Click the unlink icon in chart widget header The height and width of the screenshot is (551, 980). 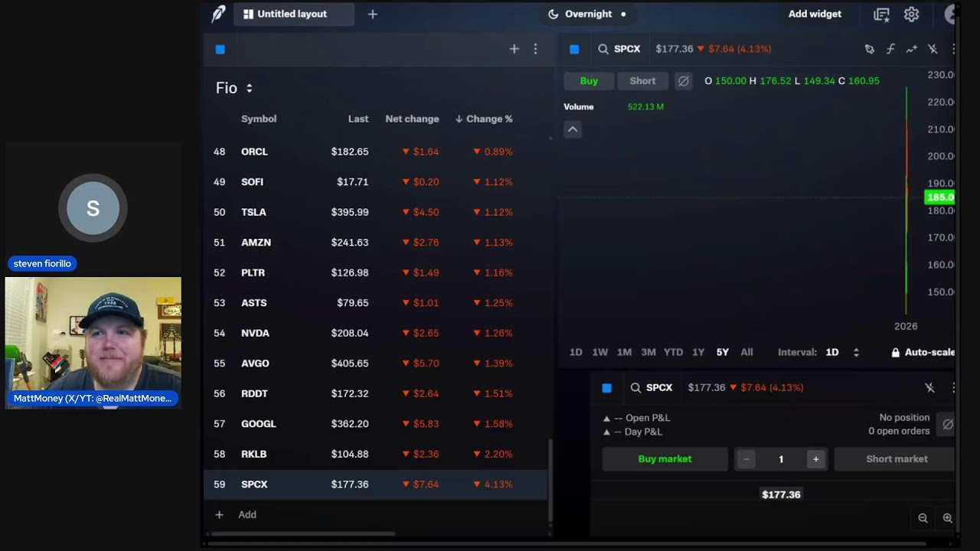tap(933, 49)
